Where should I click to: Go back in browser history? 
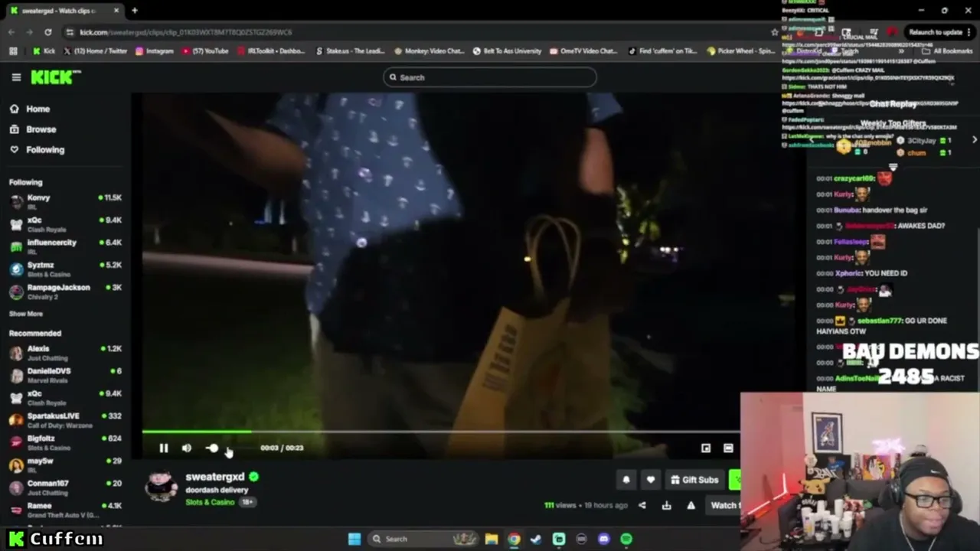pyautogui.click(x=11, y=32)
